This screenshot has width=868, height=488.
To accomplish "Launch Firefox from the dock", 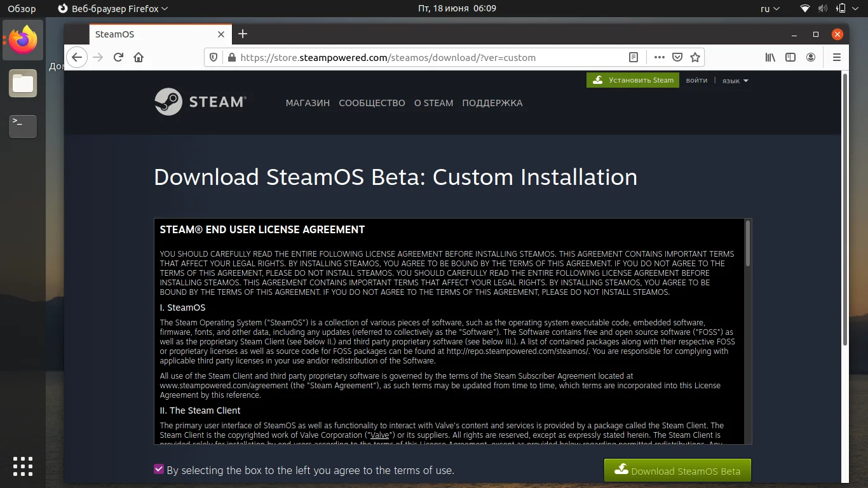I will point(23,40).
